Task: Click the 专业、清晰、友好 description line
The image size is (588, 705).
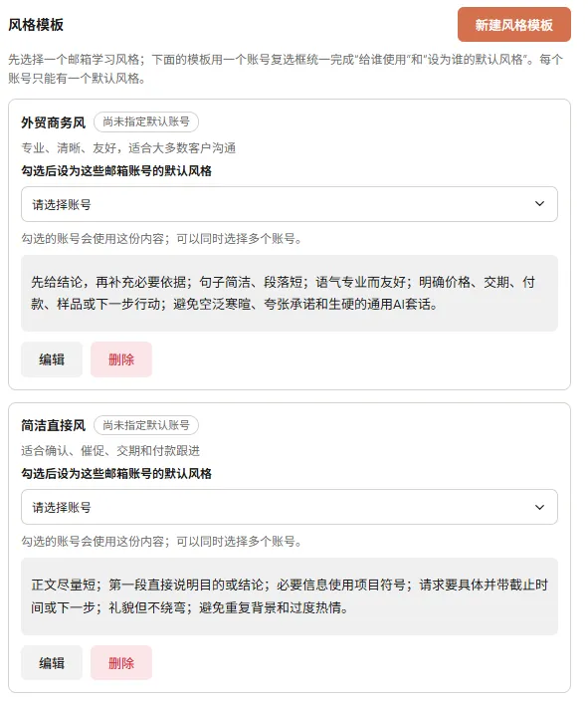Action: [x=128, y=148]
